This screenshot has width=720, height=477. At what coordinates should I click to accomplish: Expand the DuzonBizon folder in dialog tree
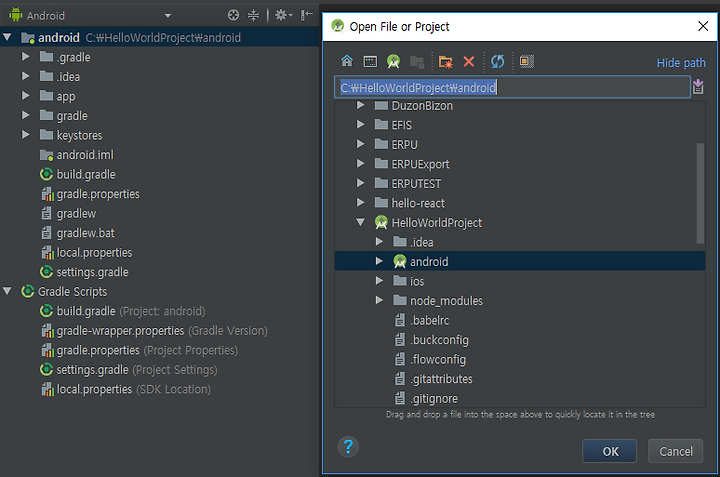(x=360, y=105)
